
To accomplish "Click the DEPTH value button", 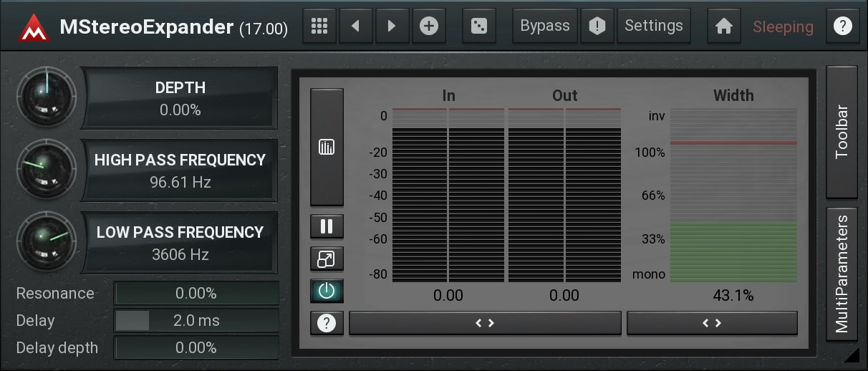I will click(x=180, y=98).
